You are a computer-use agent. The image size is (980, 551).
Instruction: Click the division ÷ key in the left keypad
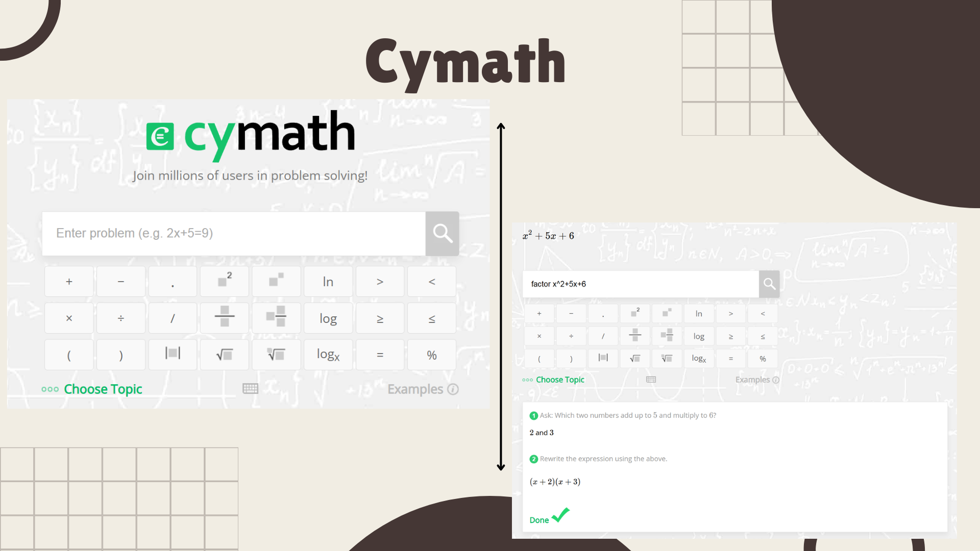121,318
